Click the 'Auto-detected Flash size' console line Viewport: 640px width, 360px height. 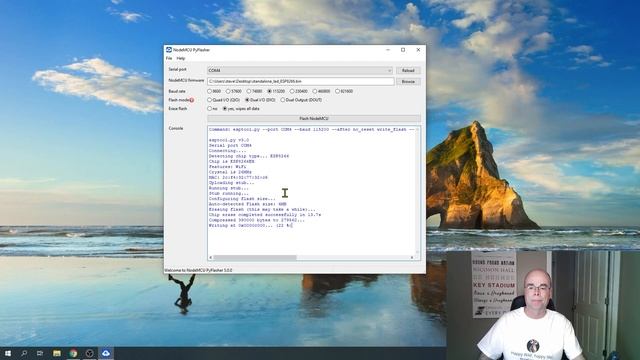click(248, 204)
